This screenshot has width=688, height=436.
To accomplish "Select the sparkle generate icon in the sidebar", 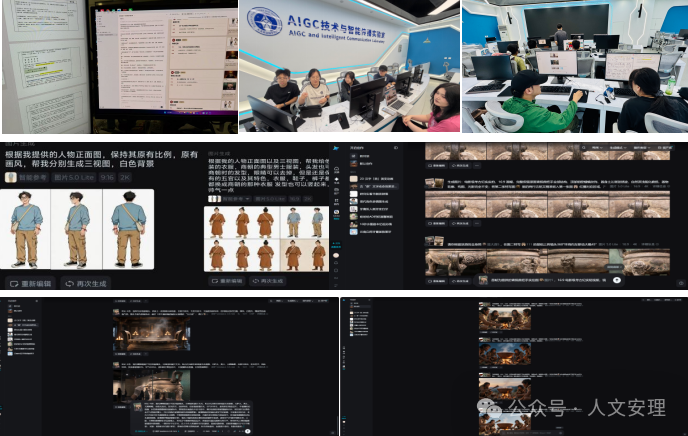I will pyautogui.click(x=337, y=180).
